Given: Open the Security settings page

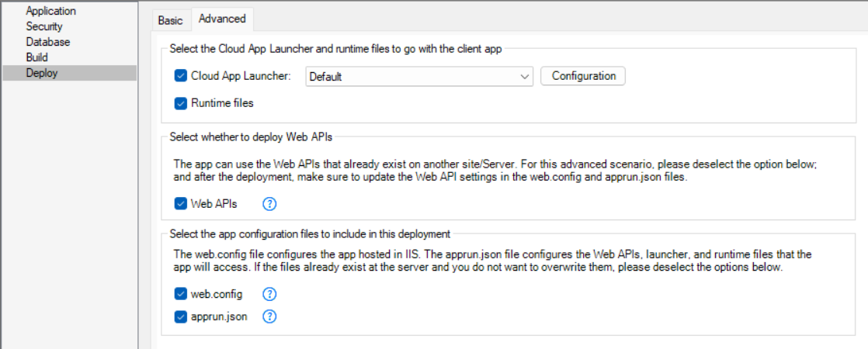Looking at the screenshot, I should pos(44,26).
